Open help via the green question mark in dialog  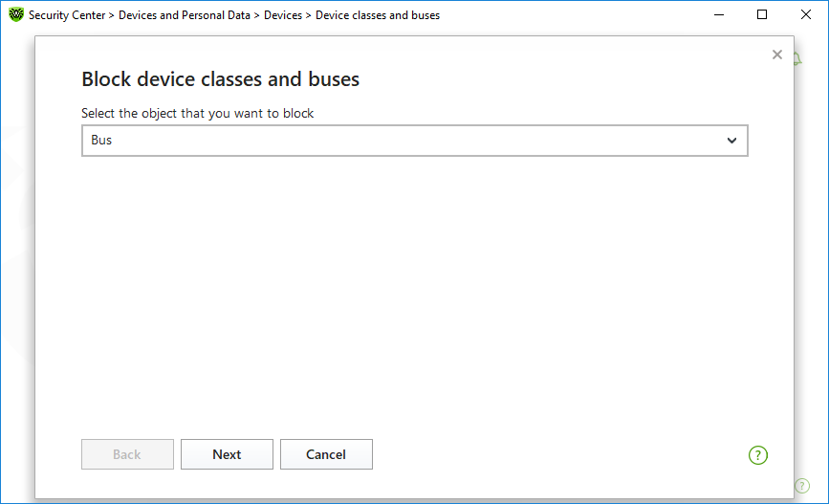pyautogui.click(x=758, y=455)
